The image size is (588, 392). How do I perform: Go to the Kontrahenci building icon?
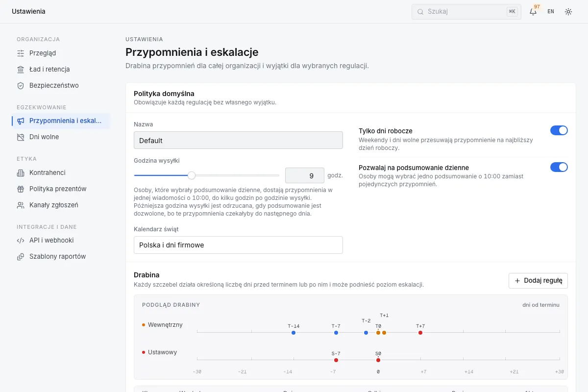[21, 172]
